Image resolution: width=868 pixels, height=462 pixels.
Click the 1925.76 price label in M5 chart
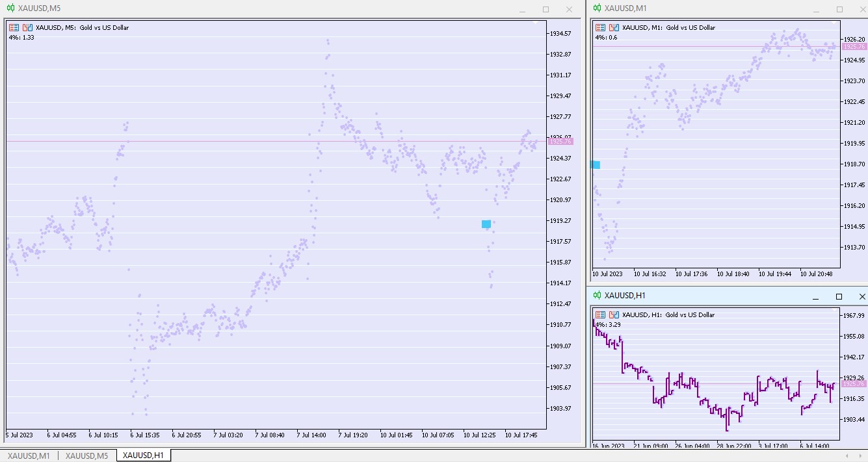pos(560,142)
